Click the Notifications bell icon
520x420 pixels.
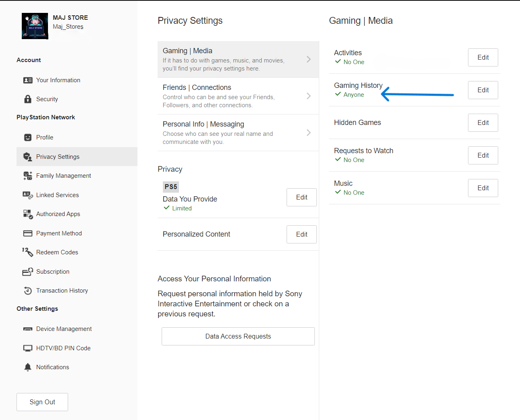(x=28, y=367)
